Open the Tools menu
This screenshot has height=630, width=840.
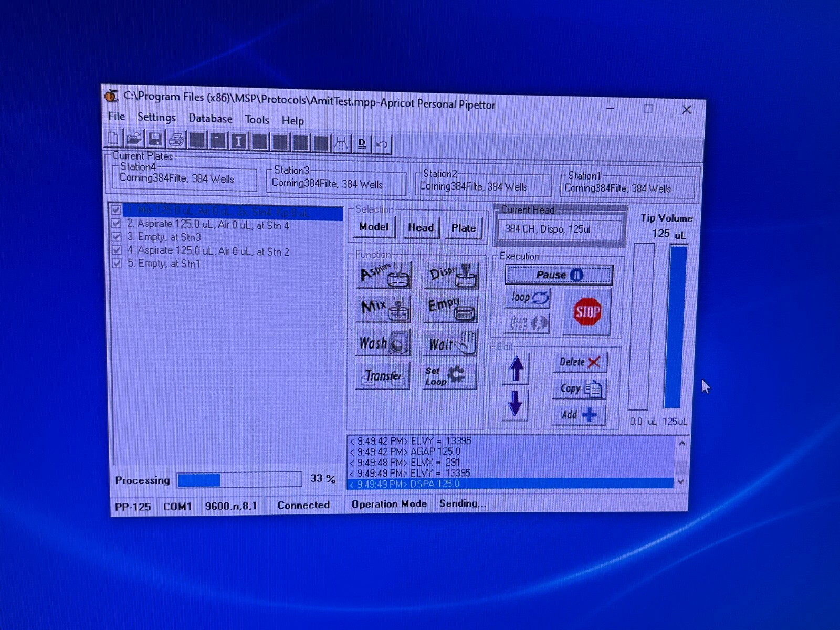[257, 120]
